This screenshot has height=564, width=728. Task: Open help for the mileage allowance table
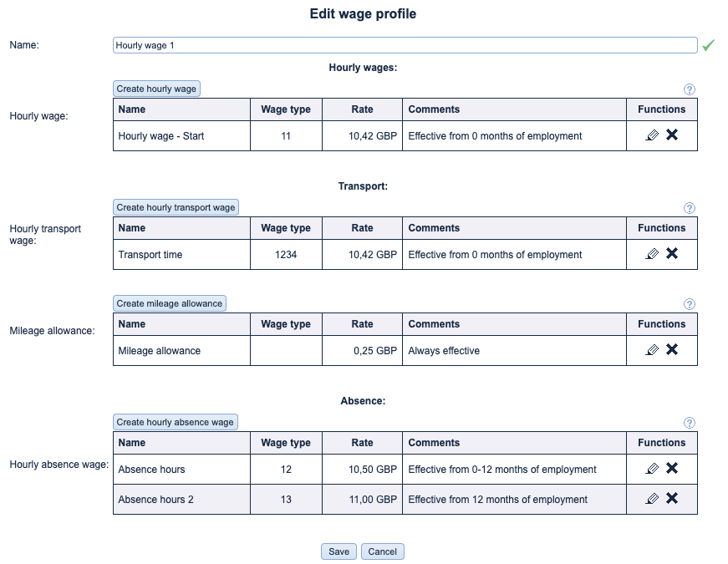[690, 304]
